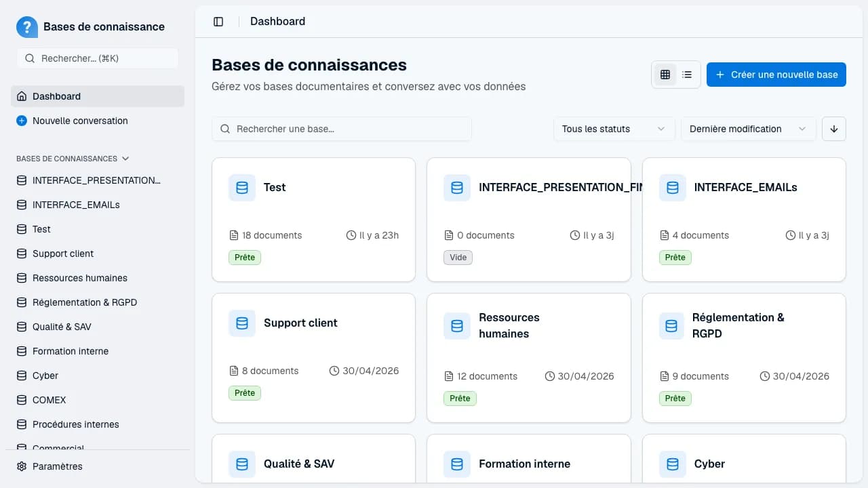This screenshot has height=488, width=868.
Task: Click Qualité & SAV card database icon
Action: [x=242, y=464]
